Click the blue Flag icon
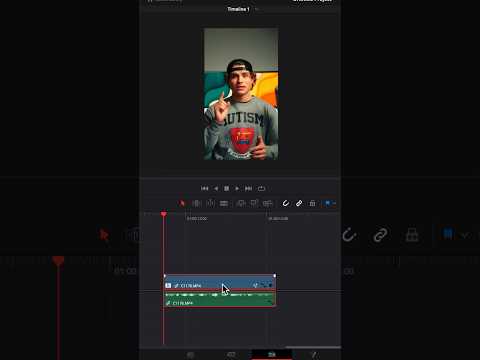The image size is (480, 360). coord(327,203)
